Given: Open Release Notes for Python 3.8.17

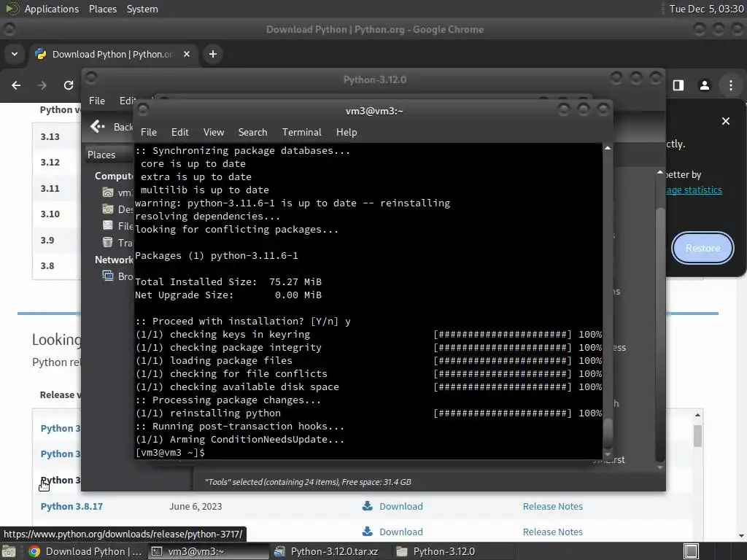Looking at the screenshot, I should click(553, 506).
